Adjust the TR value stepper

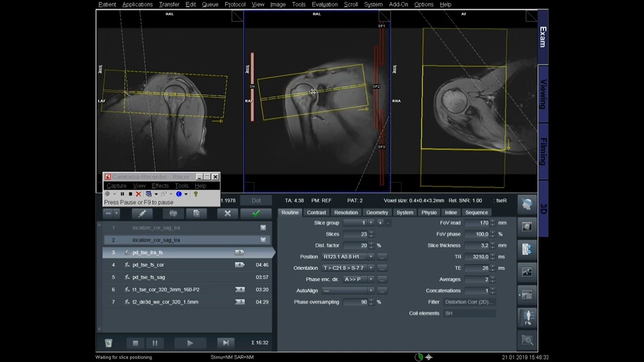pos(492,257)
